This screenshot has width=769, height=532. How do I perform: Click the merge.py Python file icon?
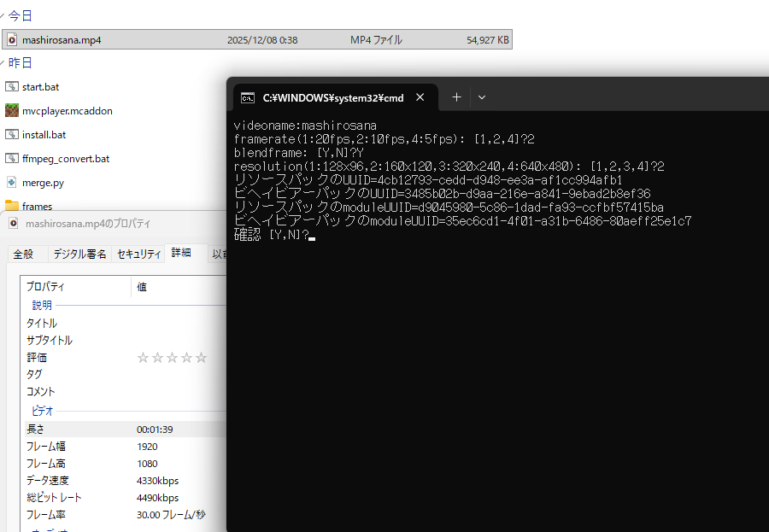point(12,183)
